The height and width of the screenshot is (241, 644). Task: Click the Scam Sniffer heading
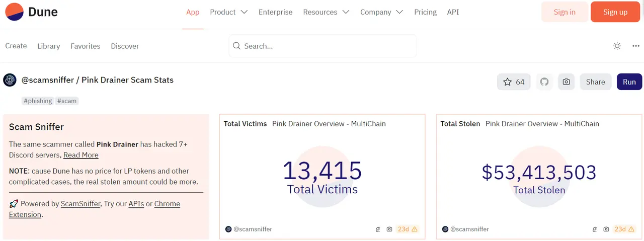point(37,127)
